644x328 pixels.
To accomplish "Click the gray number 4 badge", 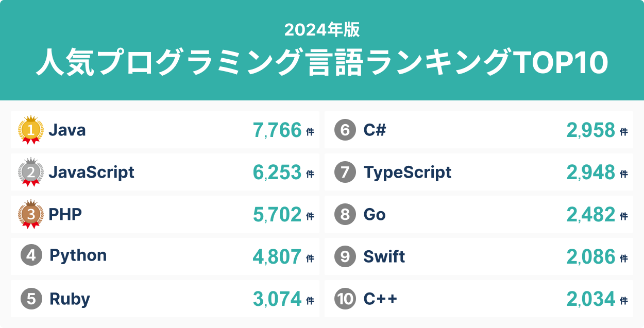I will 31,256.
